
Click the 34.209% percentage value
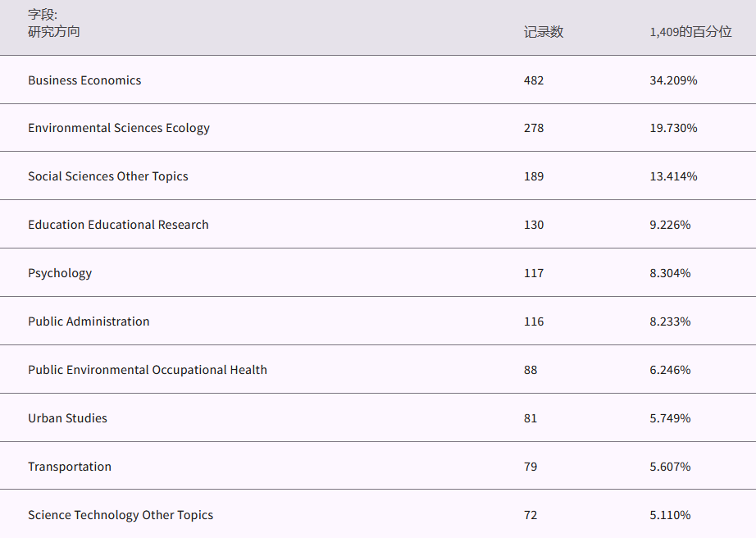click(673, 80)
